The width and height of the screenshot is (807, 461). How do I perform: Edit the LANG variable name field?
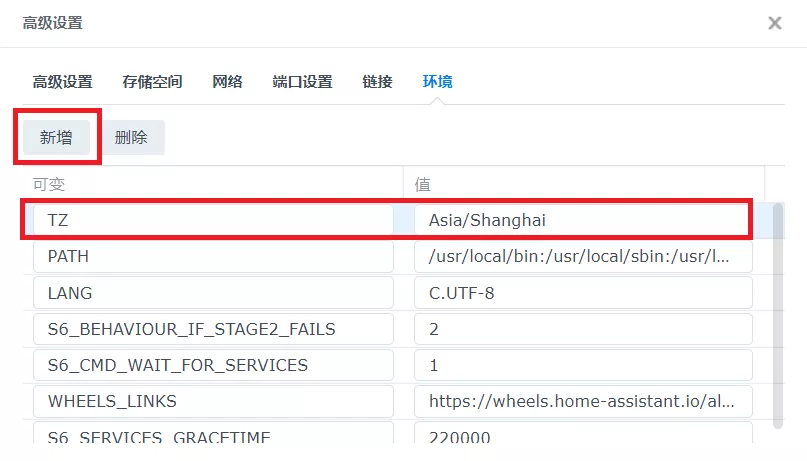coord(214,293)
